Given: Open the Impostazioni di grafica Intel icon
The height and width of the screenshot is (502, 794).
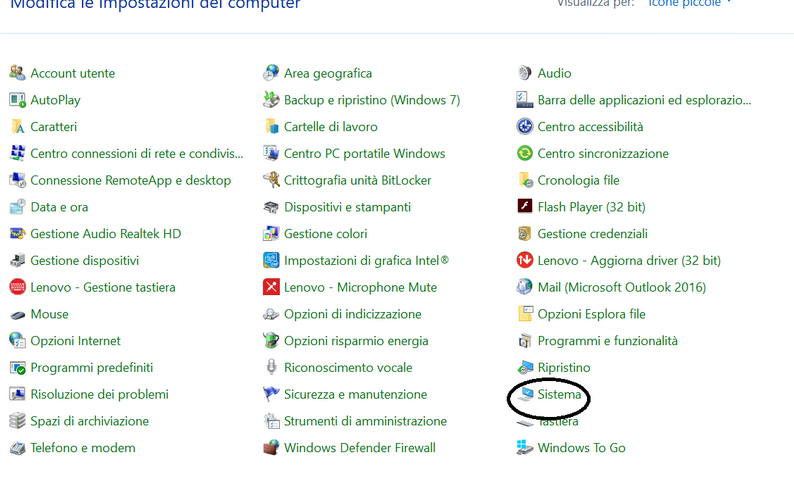Looking at the screenshot, I should tap(271, 261).
